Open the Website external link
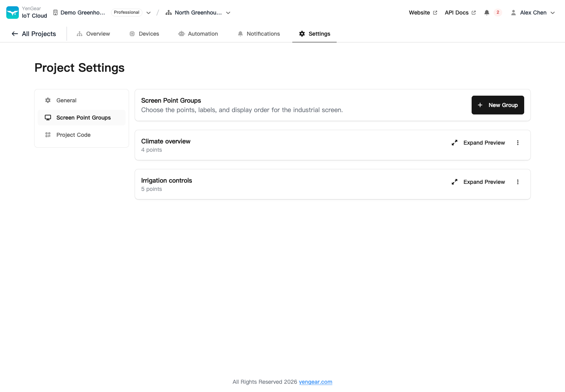565x392 pixels. point(423,13)
